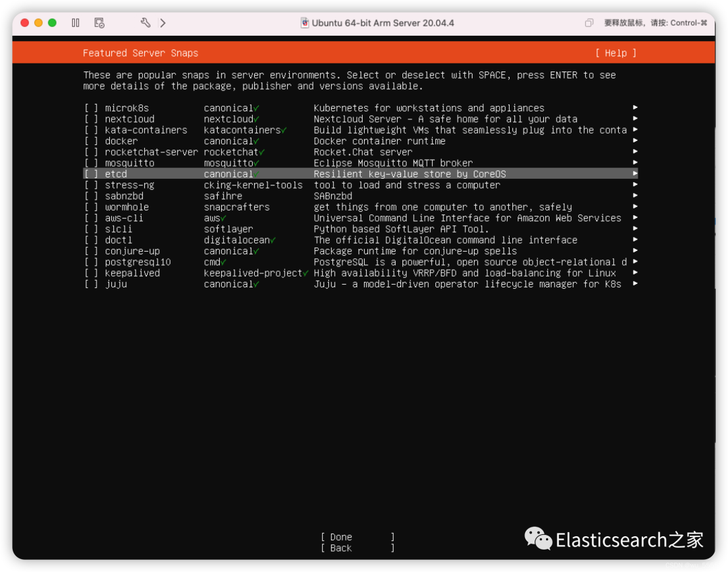This screenshot has height=572, width=728.
Task: Check the wormhole checkbox
Action: pyautogui.click(x=91, y=207)
